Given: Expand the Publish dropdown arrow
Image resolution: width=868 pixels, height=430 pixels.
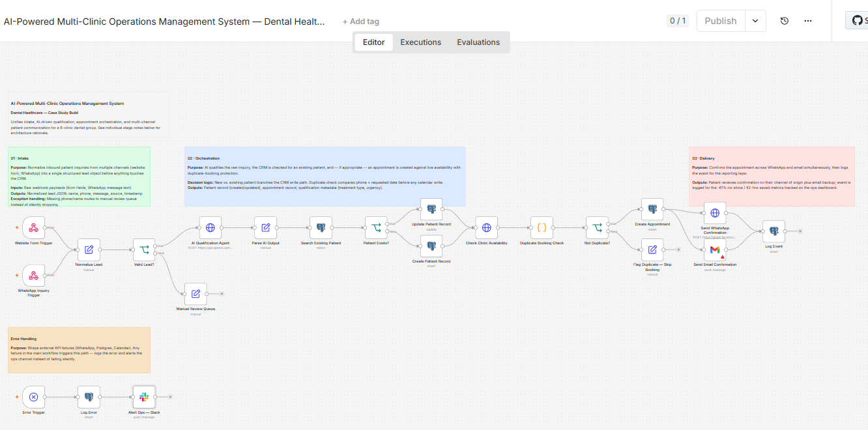Looking at the screenshot, I should click(755, 21).
